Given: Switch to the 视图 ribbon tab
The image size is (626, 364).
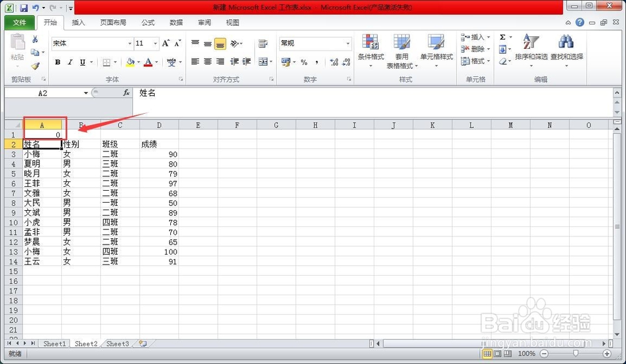Looking at the screenshot, I should coord(232,23).
